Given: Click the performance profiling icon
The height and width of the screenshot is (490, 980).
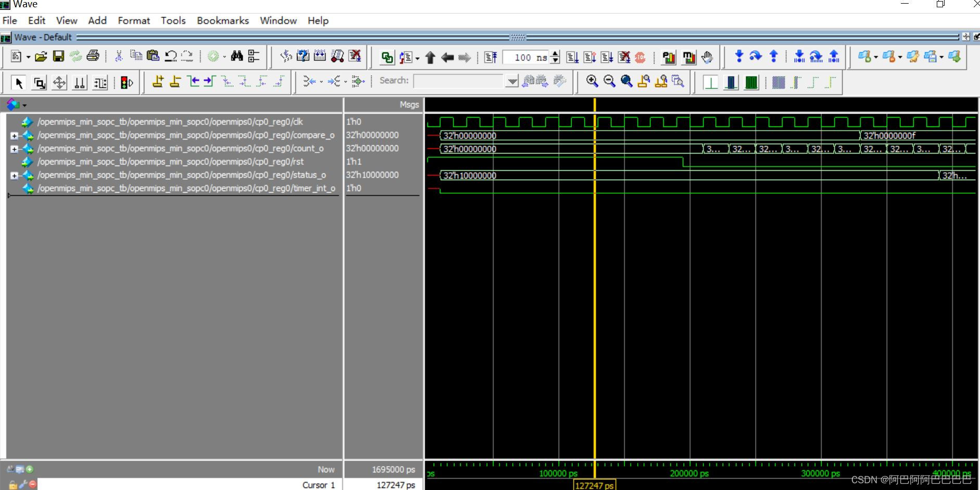Looking at the screenshot, I should (669, 57).
